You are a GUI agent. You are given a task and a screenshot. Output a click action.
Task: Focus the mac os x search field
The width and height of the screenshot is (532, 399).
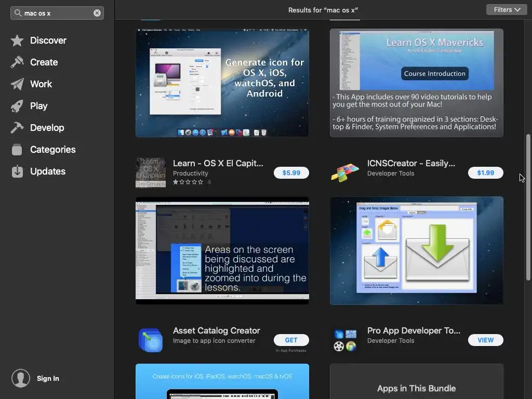coord(57,13)
